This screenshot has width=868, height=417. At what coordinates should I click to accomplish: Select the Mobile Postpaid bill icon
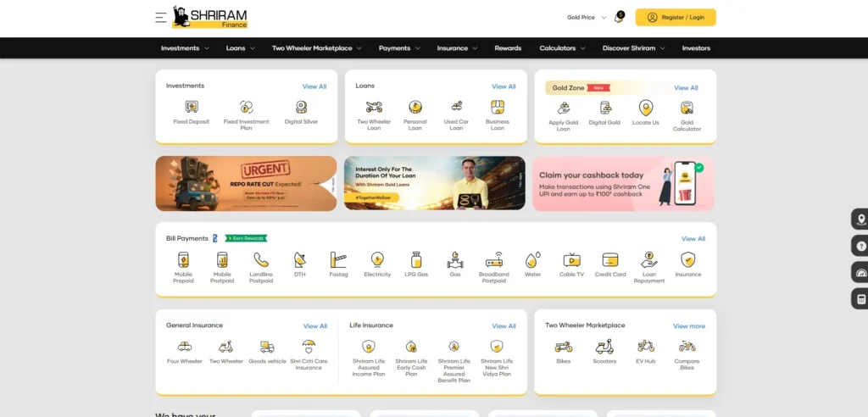222,259
